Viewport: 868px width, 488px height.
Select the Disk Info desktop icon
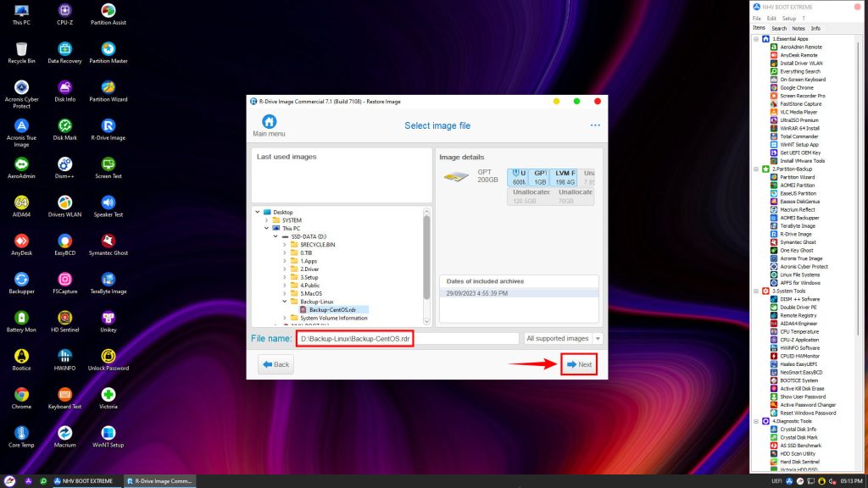click(64, 91)
